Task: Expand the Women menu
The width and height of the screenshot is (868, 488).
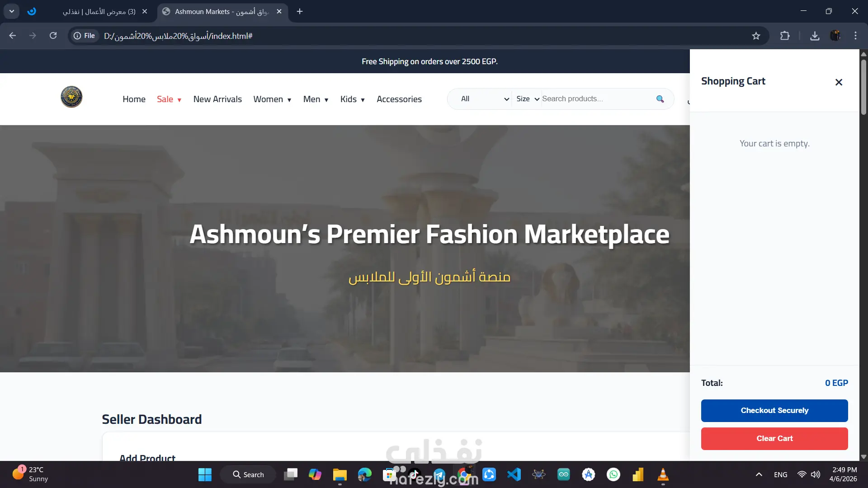Action: (272, 99)
